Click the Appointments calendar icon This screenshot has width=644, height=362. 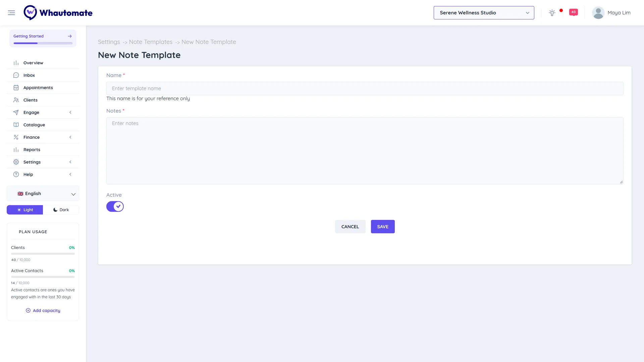coord(16,88)
